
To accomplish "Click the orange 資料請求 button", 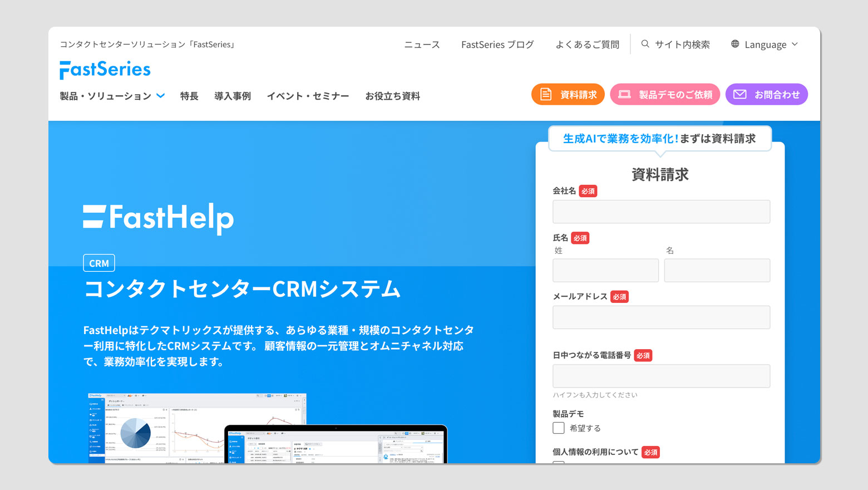I will 568,95.
